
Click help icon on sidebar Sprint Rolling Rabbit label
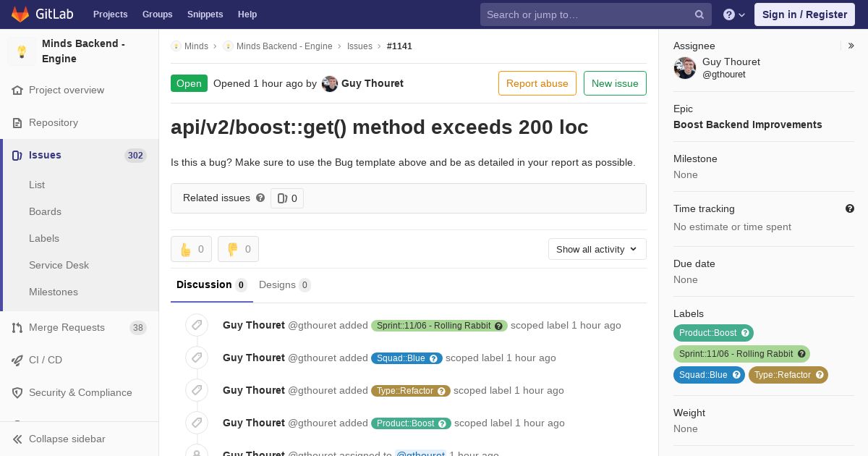click(x=801, y=354)
